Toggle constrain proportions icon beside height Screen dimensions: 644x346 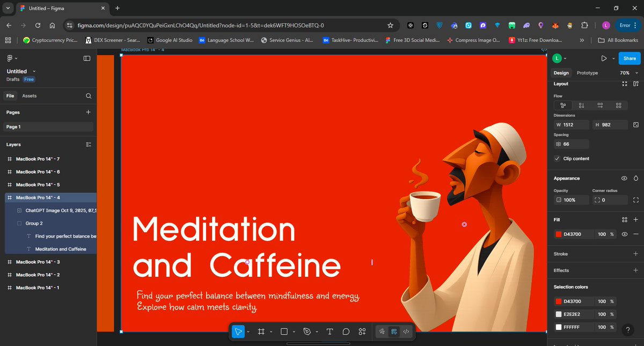click(x=636, y=124)
